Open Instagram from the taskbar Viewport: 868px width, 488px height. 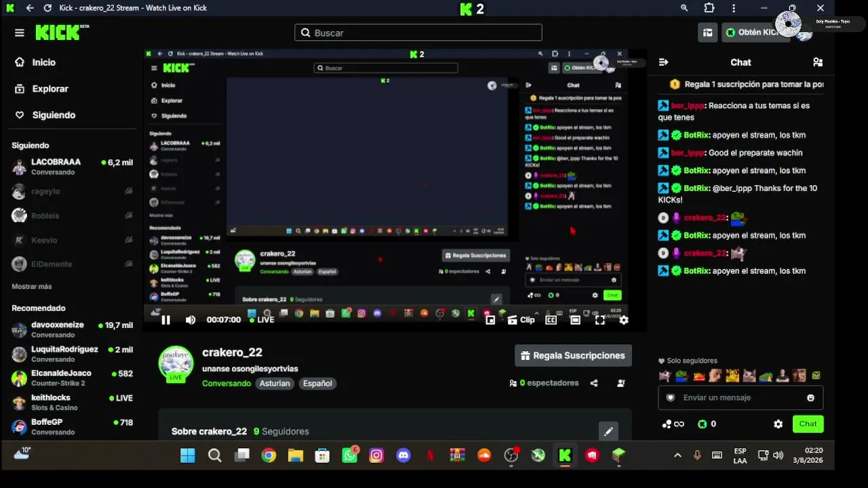(x=376, y=455)
